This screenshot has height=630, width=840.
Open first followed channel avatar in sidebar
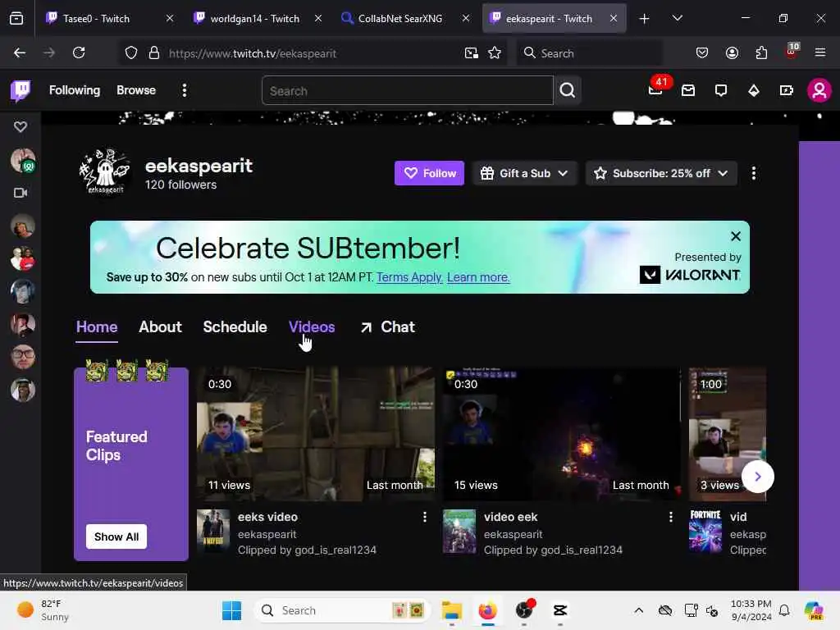23,160
